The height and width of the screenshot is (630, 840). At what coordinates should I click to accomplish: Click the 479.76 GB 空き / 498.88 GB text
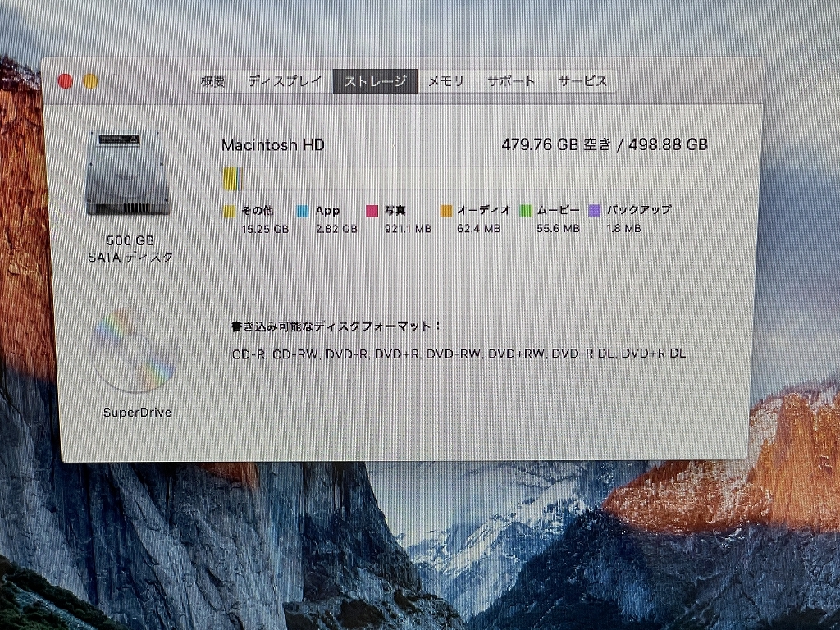click(x=605, y=144)
